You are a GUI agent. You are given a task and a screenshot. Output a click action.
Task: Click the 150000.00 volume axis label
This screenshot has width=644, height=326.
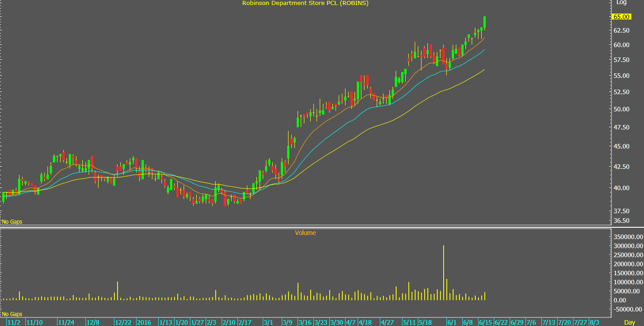[628, 273]
